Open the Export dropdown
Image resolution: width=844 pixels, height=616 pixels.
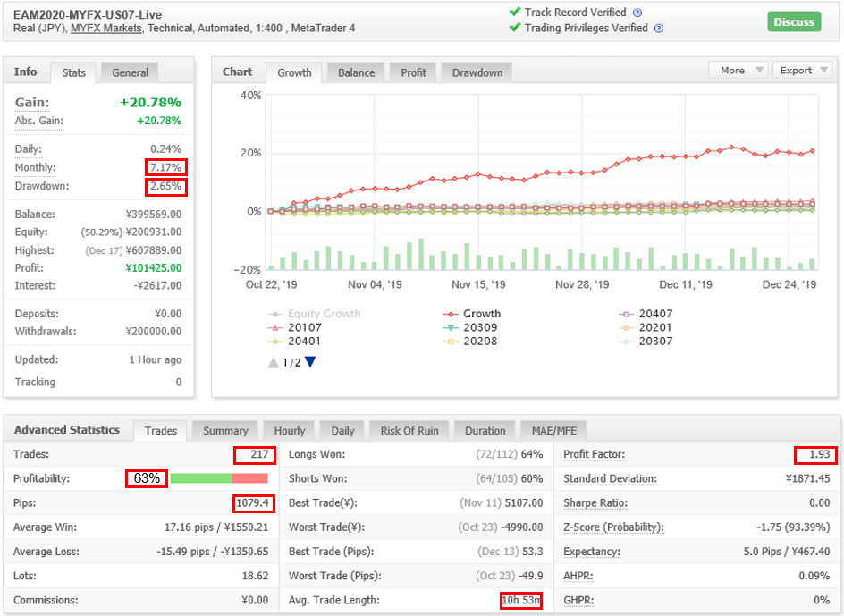(803, 71)
